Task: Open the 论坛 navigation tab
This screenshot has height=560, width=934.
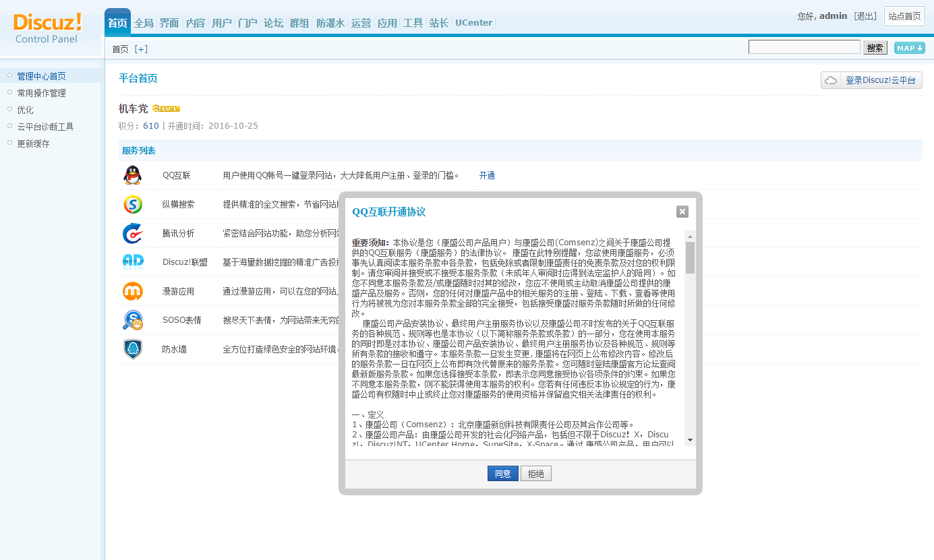Action: pos(273,23)
